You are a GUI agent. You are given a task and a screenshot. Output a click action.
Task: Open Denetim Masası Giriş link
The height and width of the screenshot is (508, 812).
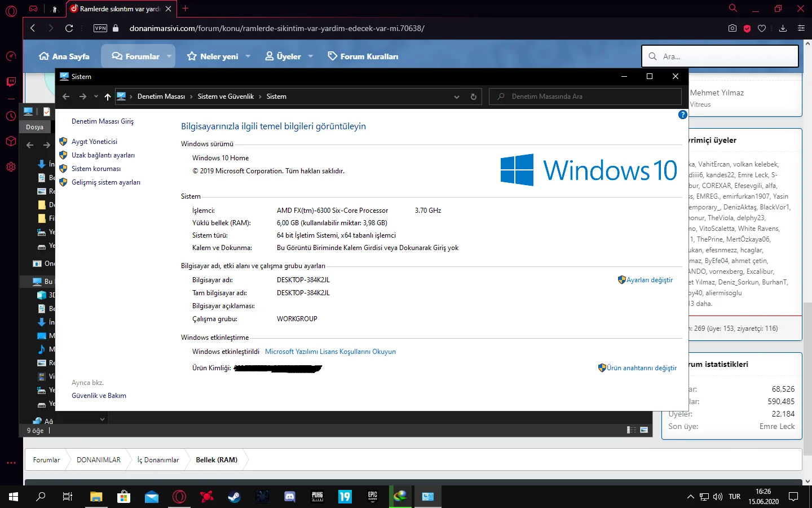[x=103, y=121]
